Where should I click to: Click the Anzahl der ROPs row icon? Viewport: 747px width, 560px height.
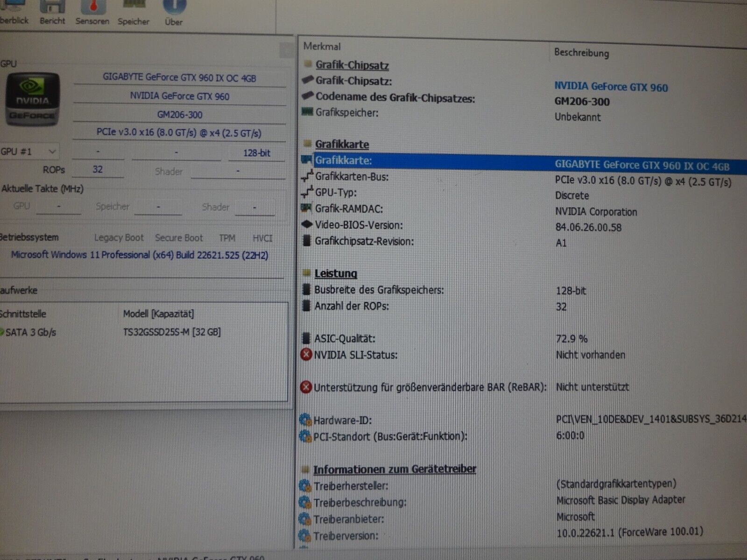click(x=306, y=306)
